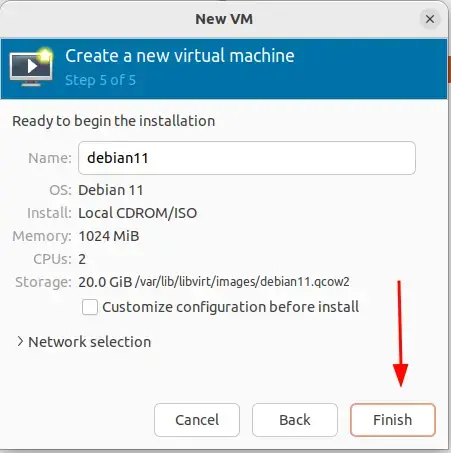The image size is (451, 453).
Task: Expand the Network selection chevron
Action: [x=20, y=341]
